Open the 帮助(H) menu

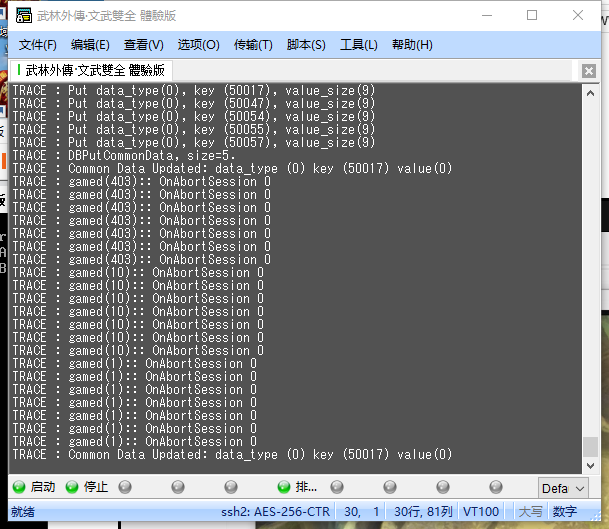pyautogui.click(x=412, y=45)
